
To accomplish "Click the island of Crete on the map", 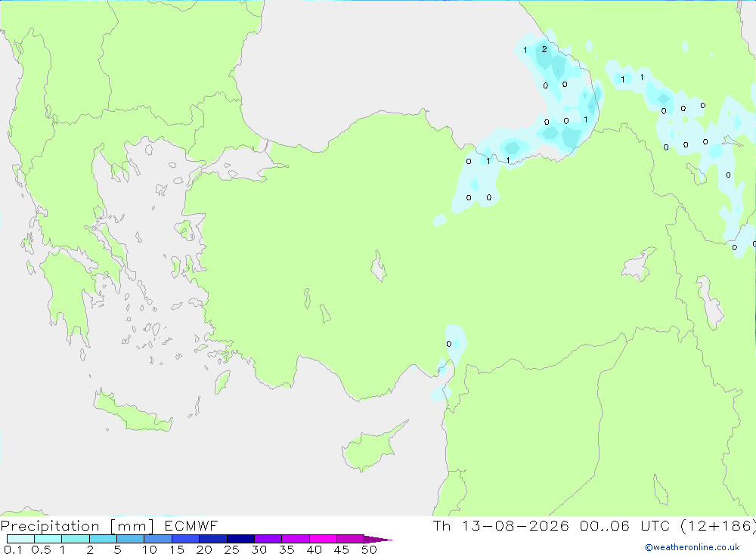I will pos(132,411).
